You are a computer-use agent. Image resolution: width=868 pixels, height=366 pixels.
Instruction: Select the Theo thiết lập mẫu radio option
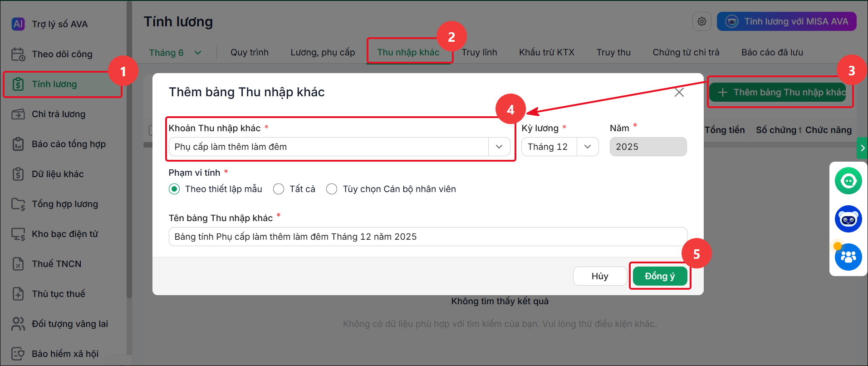(174, 189)
